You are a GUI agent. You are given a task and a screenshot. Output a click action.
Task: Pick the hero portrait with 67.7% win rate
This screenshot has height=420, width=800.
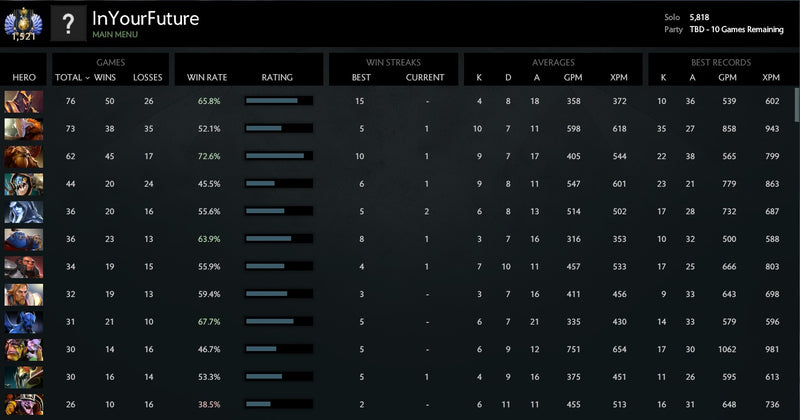[23, 323]
